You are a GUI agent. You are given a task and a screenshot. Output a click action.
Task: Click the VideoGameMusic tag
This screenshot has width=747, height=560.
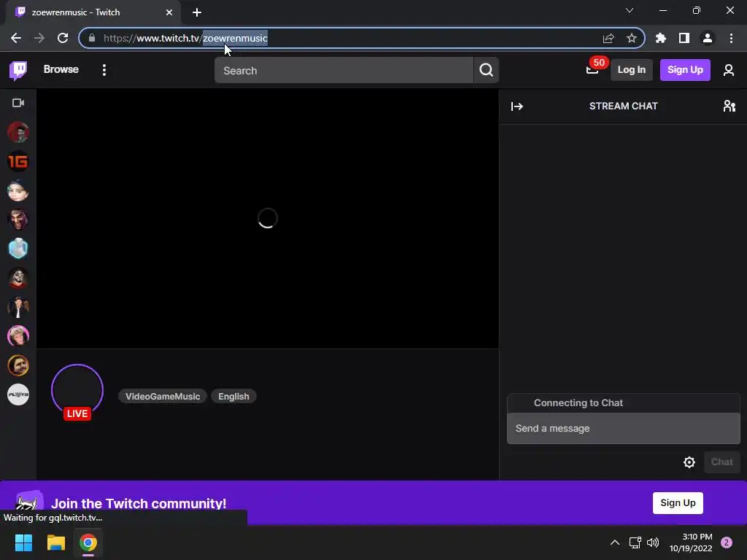(x=163, y=396)
